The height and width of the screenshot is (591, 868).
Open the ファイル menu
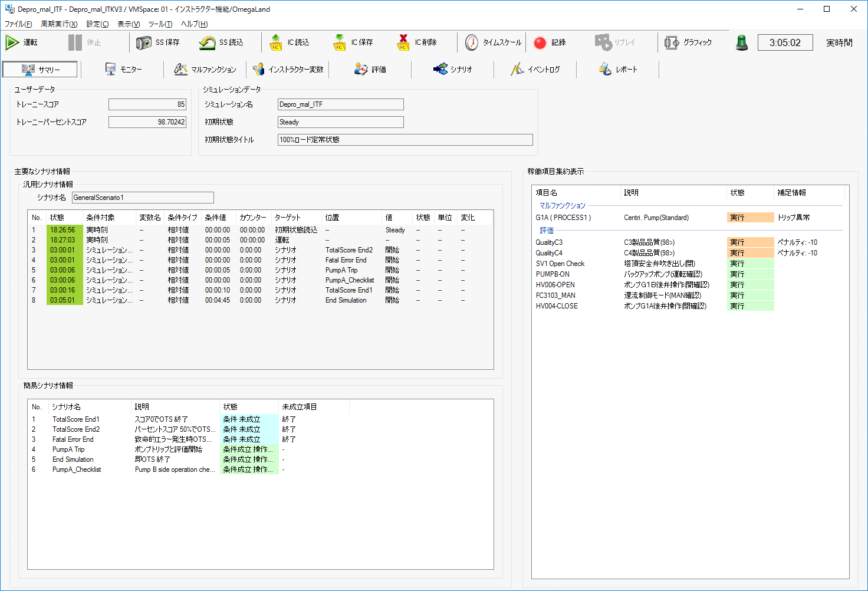click(18, 24)
